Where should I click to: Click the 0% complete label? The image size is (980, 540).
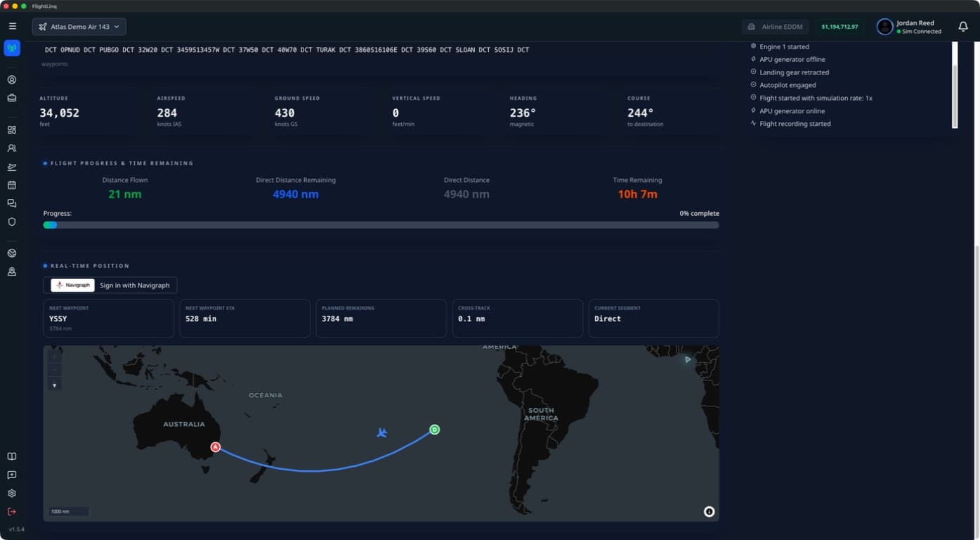click(699, 213)
